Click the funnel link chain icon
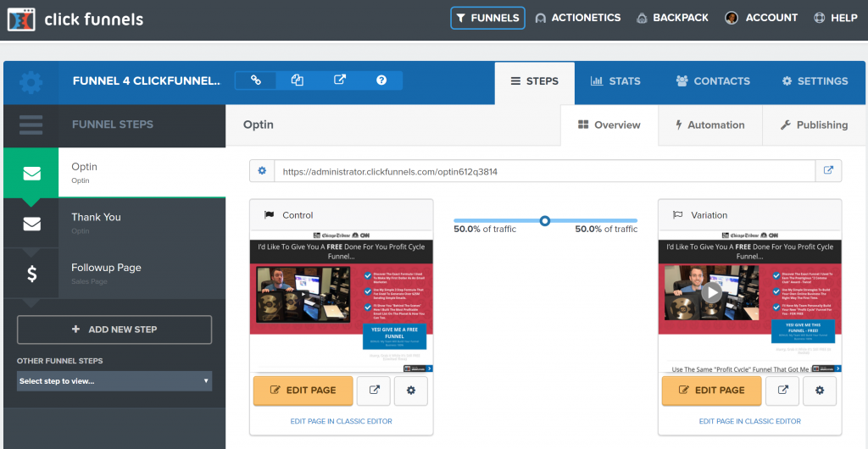 (256, 80)
